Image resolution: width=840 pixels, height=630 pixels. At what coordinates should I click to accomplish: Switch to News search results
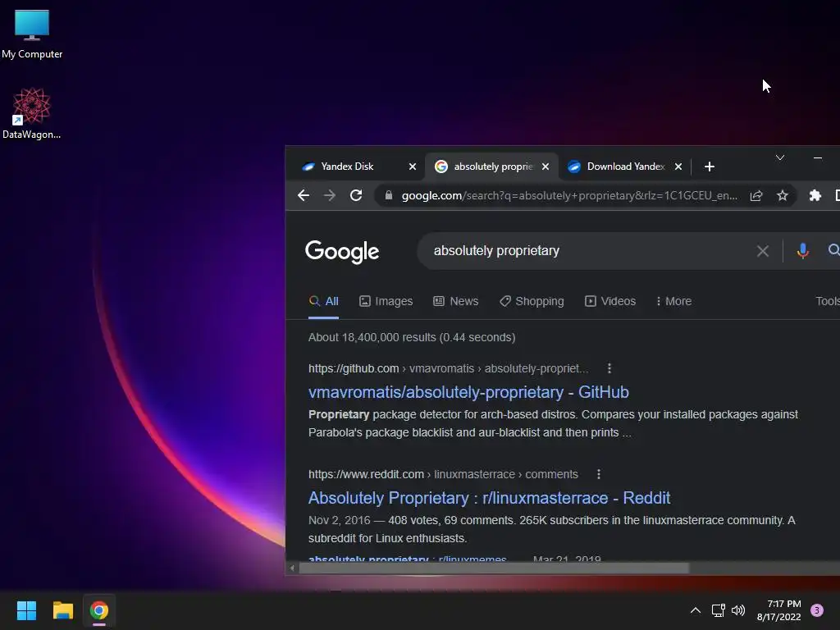click(456, 301)
